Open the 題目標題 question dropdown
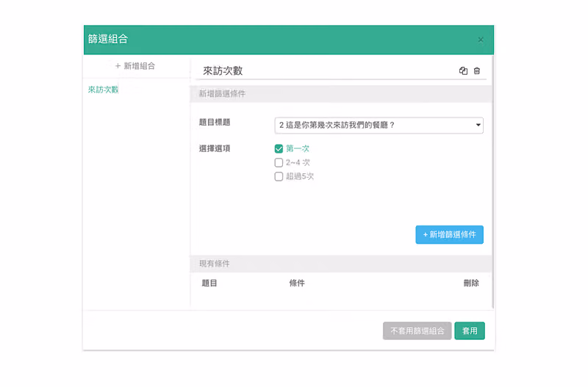588x387 pixels. (379, 125)
